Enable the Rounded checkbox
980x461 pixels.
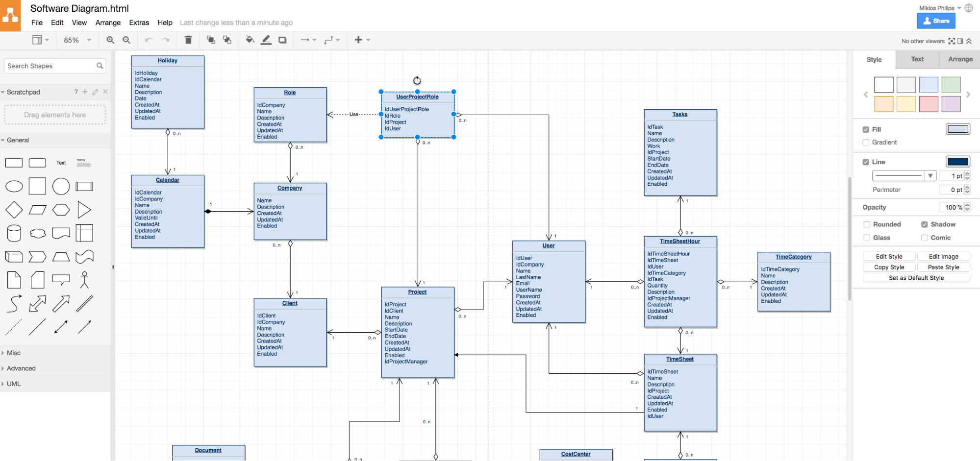867,225
